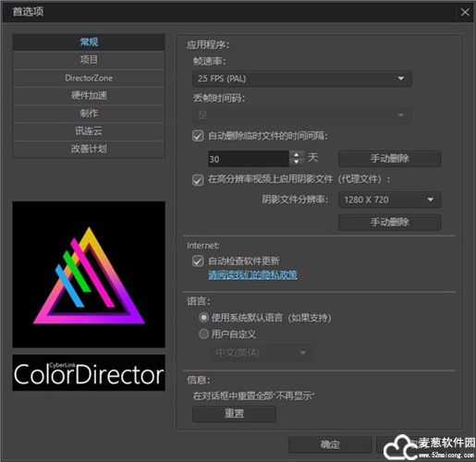Click 手动删除 button next to days field
This screenshot has height=462, width=476.
point(389,159)
